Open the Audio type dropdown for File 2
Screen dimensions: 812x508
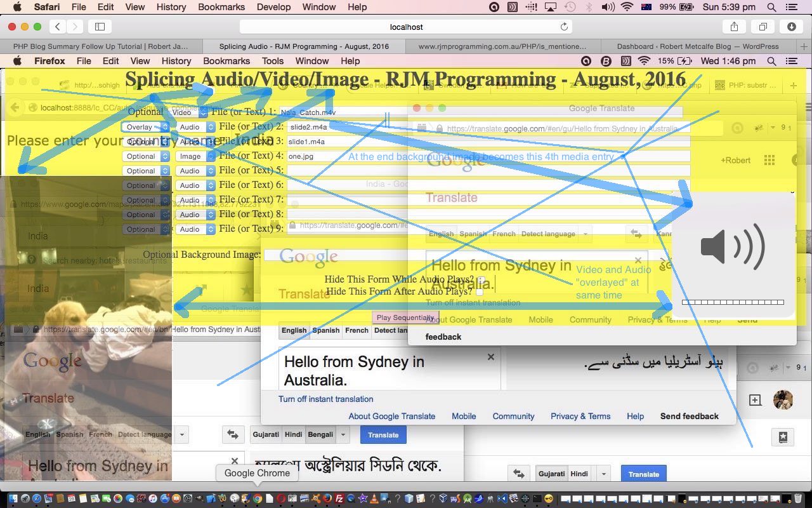(195, 127)
